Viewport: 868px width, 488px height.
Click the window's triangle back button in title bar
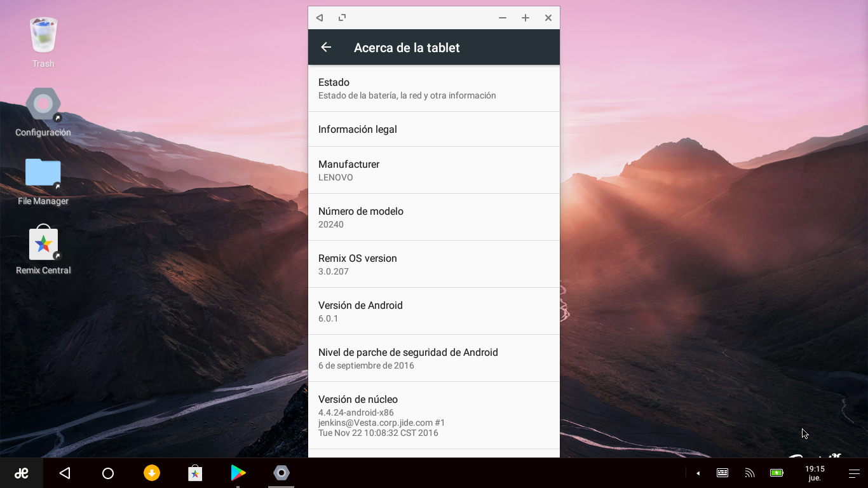pyautogui.click(x=320, y=18)
